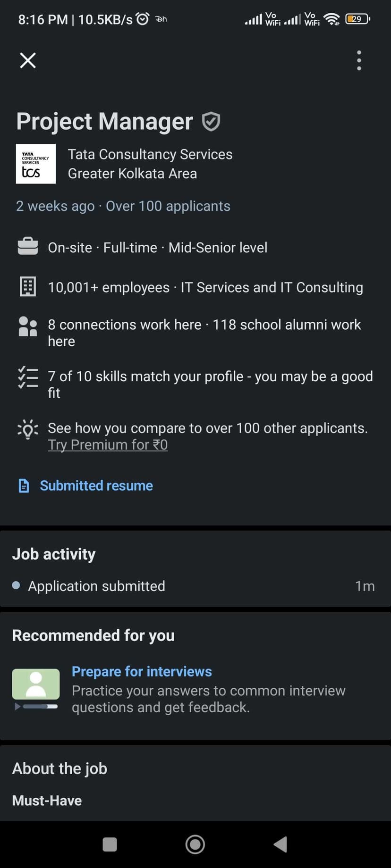The height and width of the screenshot is (868, 391).
Task: Tap the connections people icon
Action: 28,326
